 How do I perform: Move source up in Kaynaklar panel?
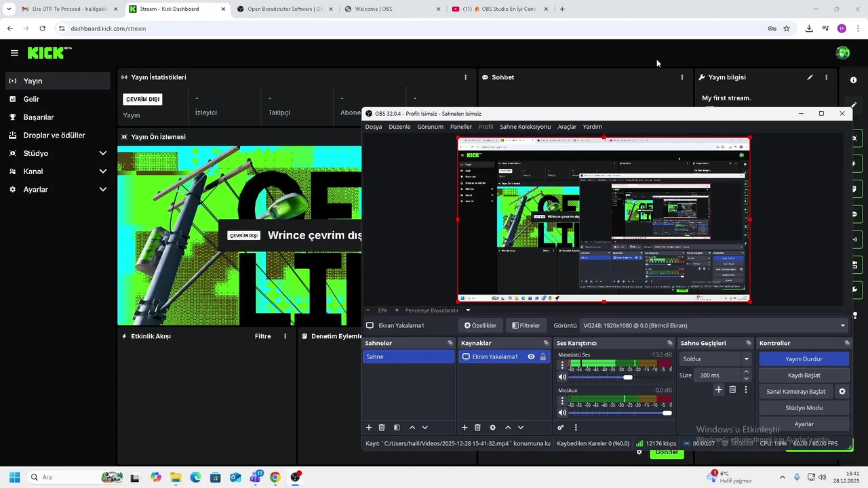pos(507,428)
